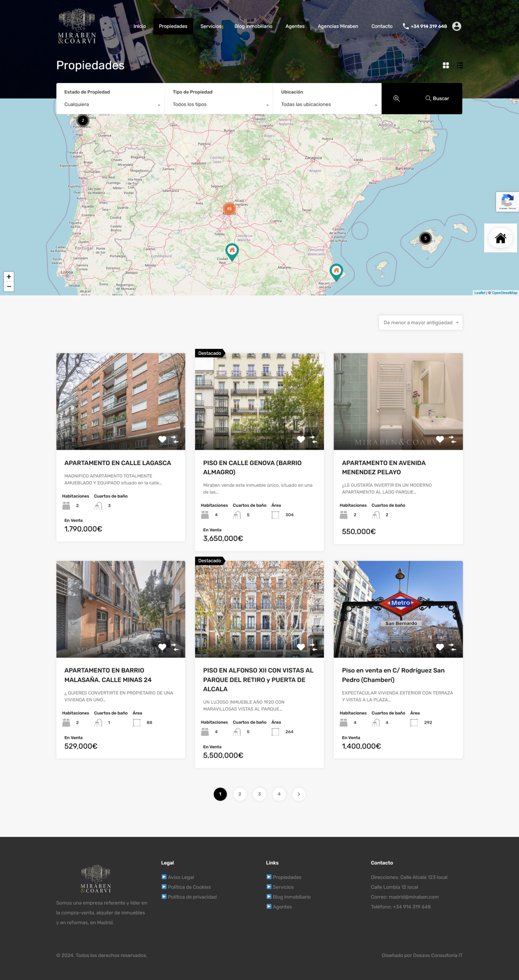The width and height of the screenshot is (519, 980).
Task: Open Agentes menu item
Action: [x=295, y=26]
